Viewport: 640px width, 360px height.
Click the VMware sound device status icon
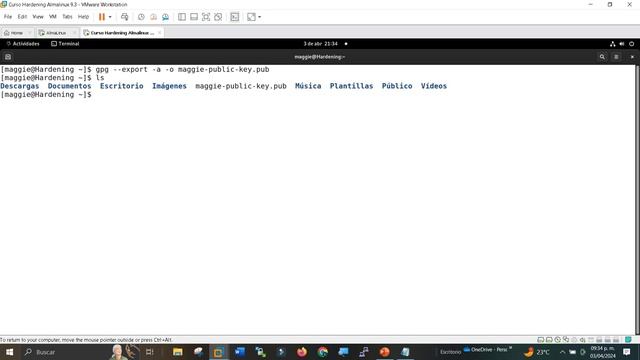(582, 340)
